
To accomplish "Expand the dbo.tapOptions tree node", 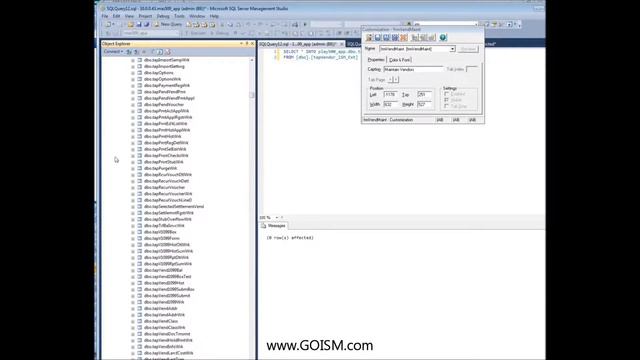I will click(x=133, y=73).
